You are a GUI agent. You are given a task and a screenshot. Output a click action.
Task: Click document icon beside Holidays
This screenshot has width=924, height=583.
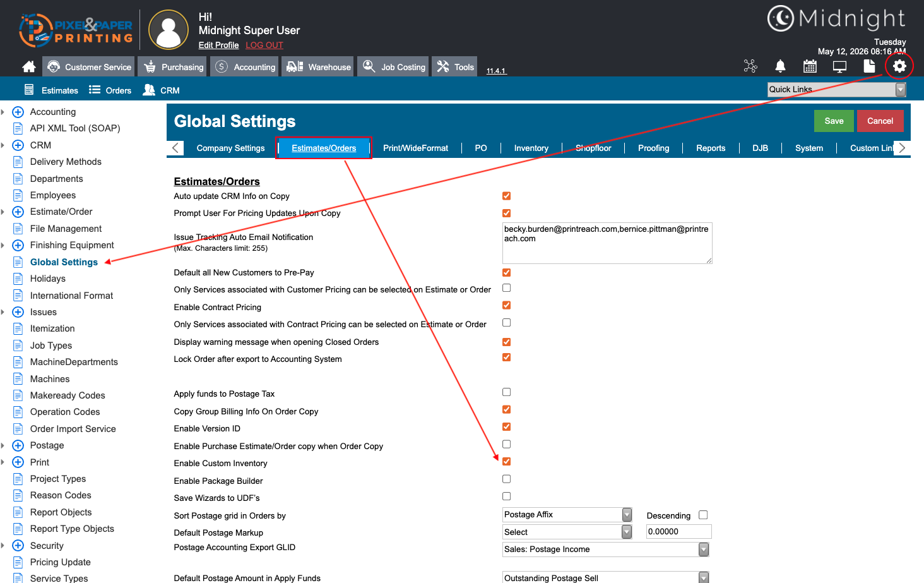click(x=18, y=279)
